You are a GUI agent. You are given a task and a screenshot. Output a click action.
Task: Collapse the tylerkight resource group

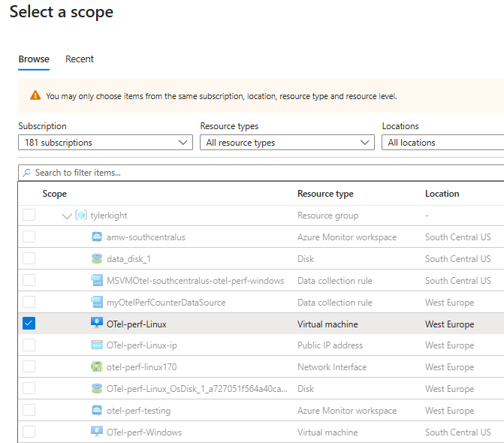tap(67, 216)
